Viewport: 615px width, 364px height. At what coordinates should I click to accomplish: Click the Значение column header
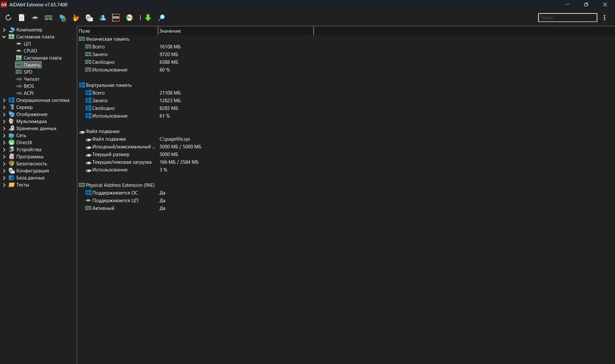coord(236,31)
